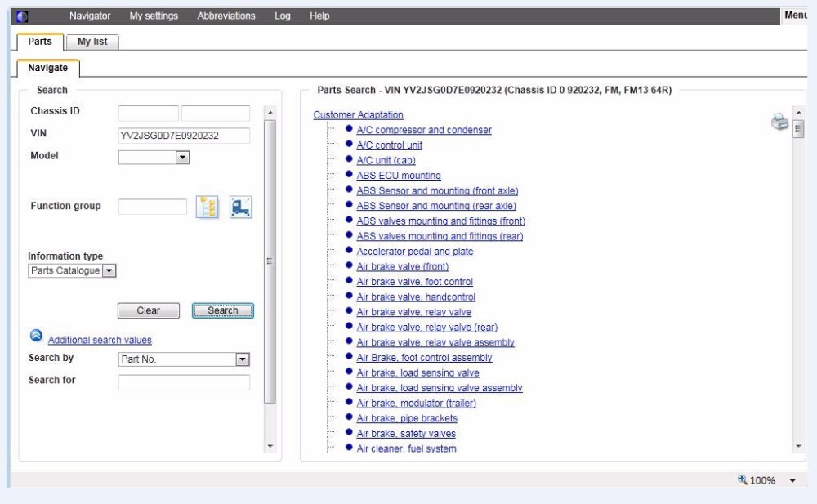The height and width of the screenshot is (504, 817).
Task: Open the Navigator menu
Action: [90, 16]
